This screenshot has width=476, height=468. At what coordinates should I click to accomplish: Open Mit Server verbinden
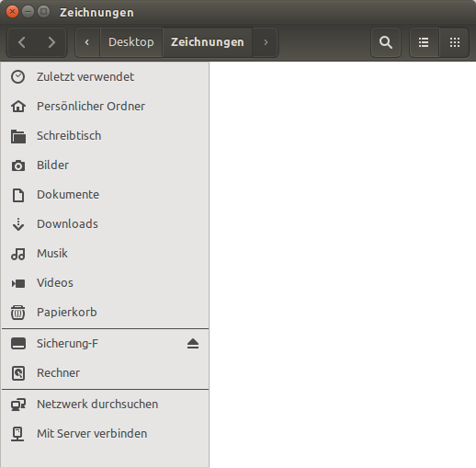106,434
